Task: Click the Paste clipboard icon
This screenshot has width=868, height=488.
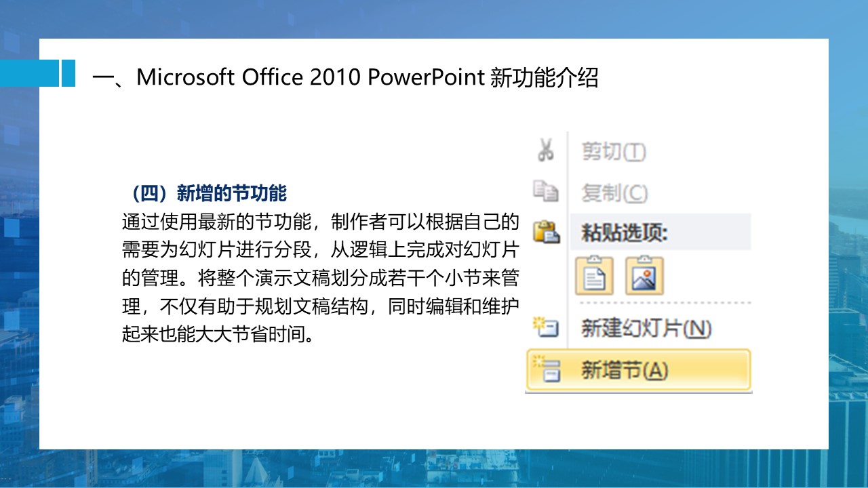Action: [x=547, y=232]
